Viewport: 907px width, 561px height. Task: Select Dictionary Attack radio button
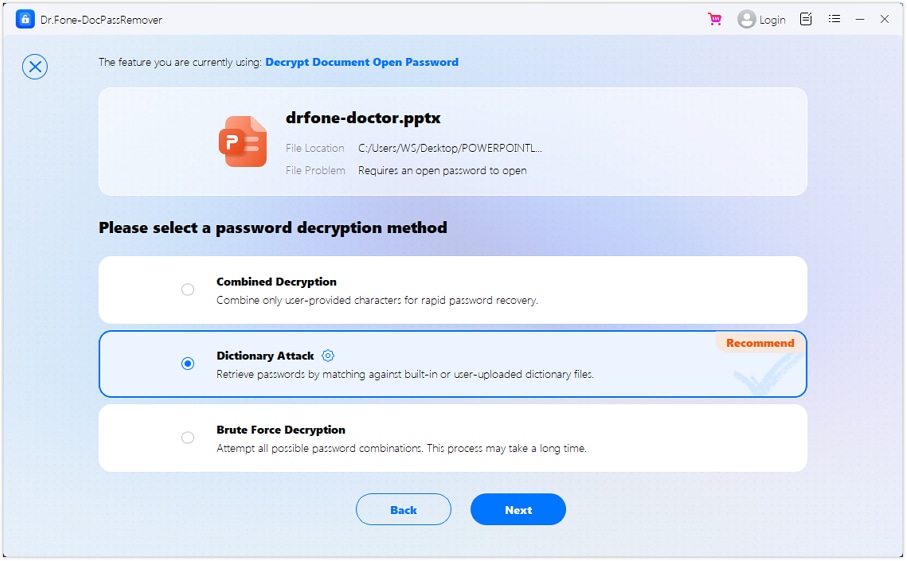tap(187, 363)
